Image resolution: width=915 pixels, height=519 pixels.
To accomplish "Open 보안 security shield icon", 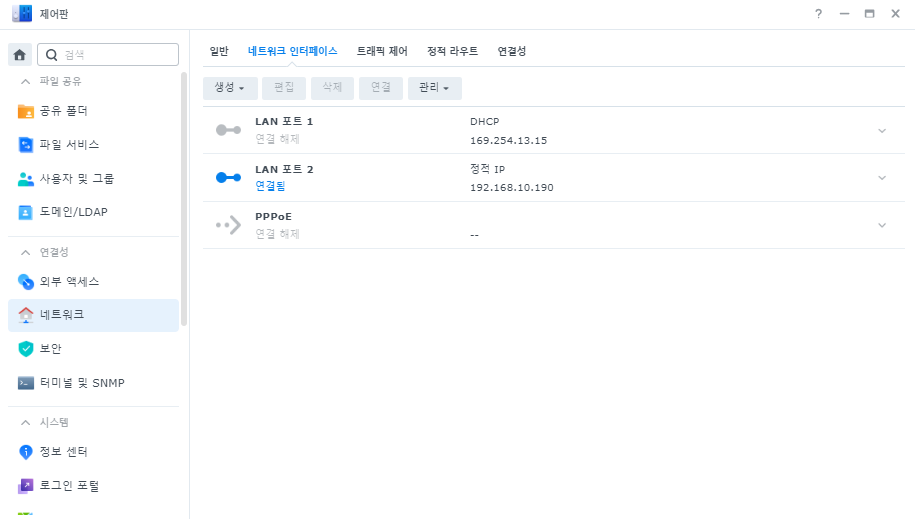I will [x=26, y=349].
